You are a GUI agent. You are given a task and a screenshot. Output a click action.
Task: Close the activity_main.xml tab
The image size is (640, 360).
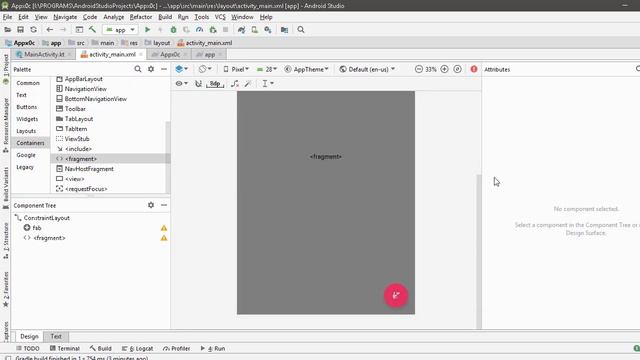pyautogui.click(x=141, y=54)
